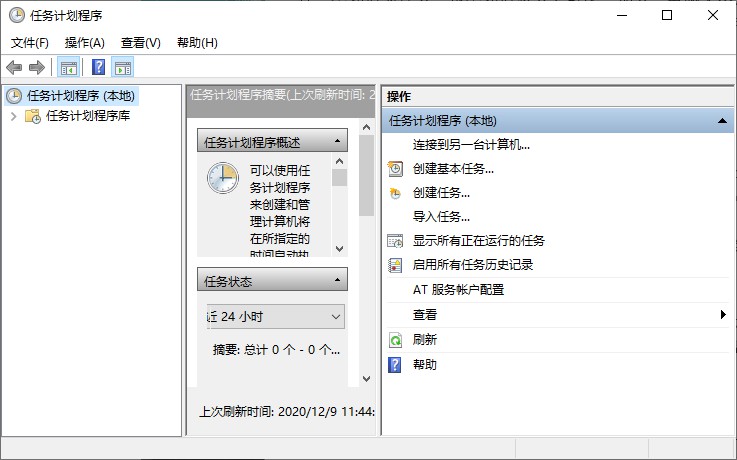Viewport: 737px width, 460px height.
Task: Select 任务计划程序 (本地) root node
Action: 80,96
